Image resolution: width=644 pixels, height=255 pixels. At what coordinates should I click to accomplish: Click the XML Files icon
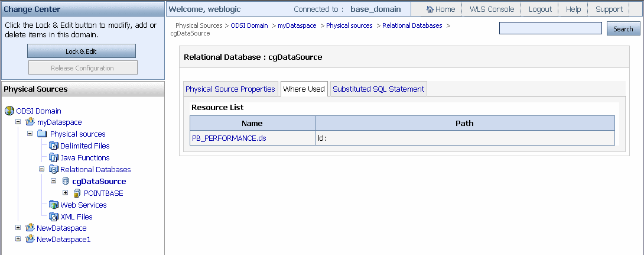pos(54,217)
